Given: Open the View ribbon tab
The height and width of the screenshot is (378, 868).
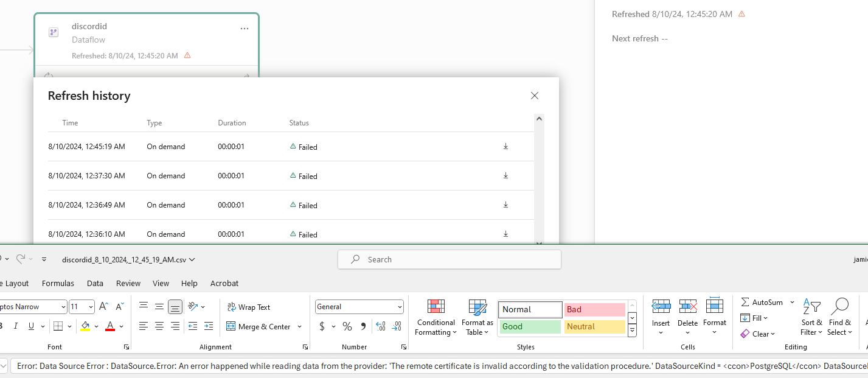Looking at the screenshot, I should [161, 283].
